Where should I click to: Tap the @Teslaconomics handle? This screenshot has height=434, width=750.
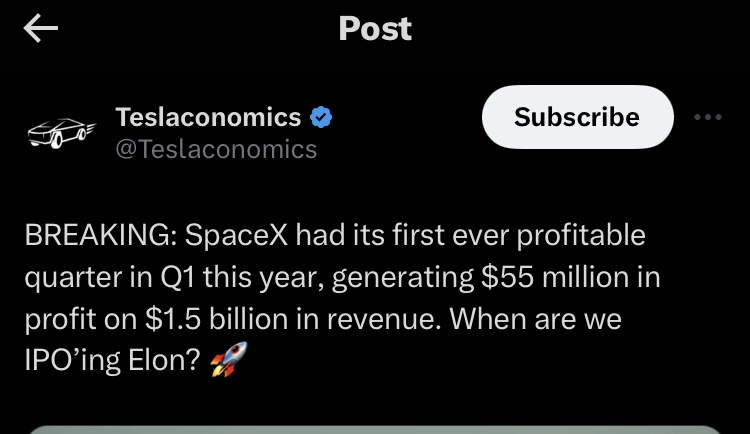click(x=216, y=150)
